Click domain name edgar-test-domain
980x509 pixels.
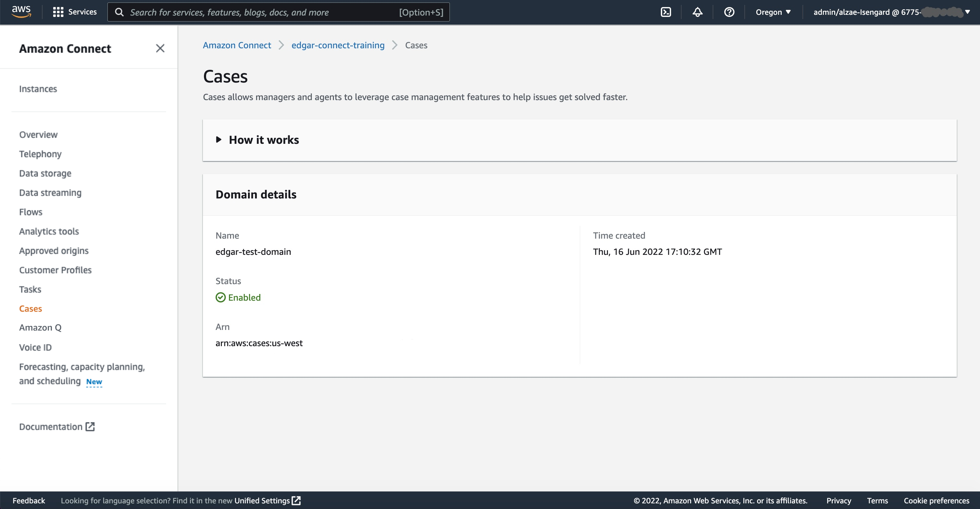(x=253, y=252)
